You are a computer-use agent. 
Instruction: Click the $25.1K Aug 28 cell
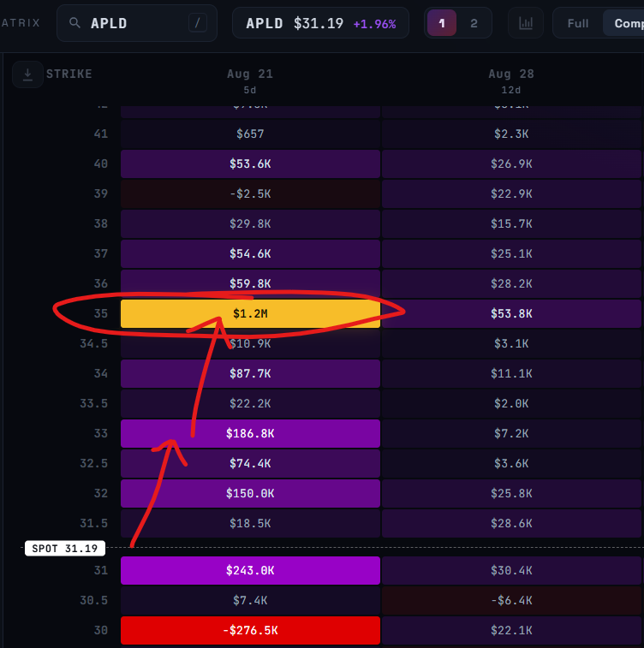[511, 253]
